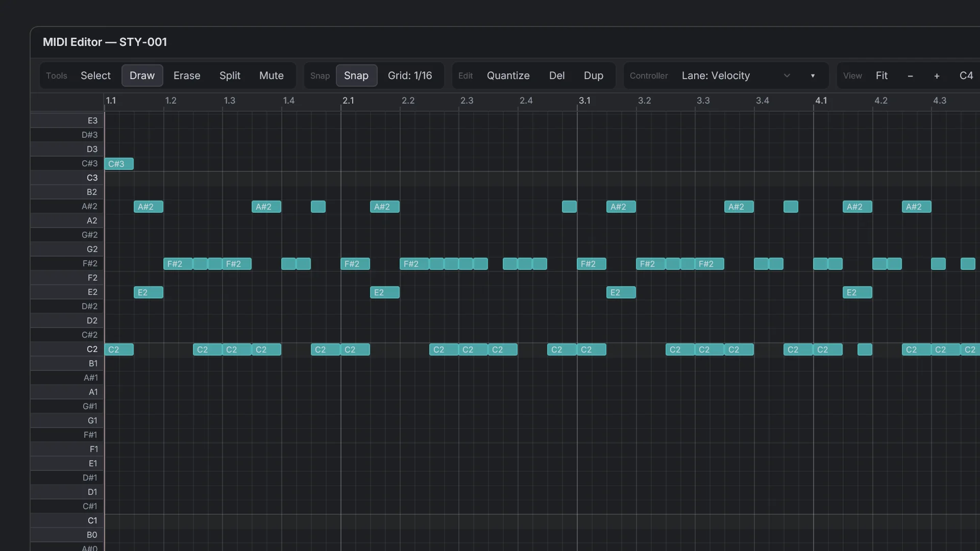Screen dimensions: 980x551
Task: Select the F#2 note at 1.2
Action: pos(178,264)
